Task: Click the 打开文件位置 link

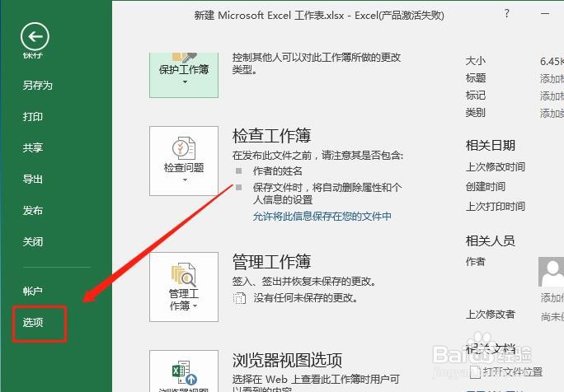Action: coord(513,372)
